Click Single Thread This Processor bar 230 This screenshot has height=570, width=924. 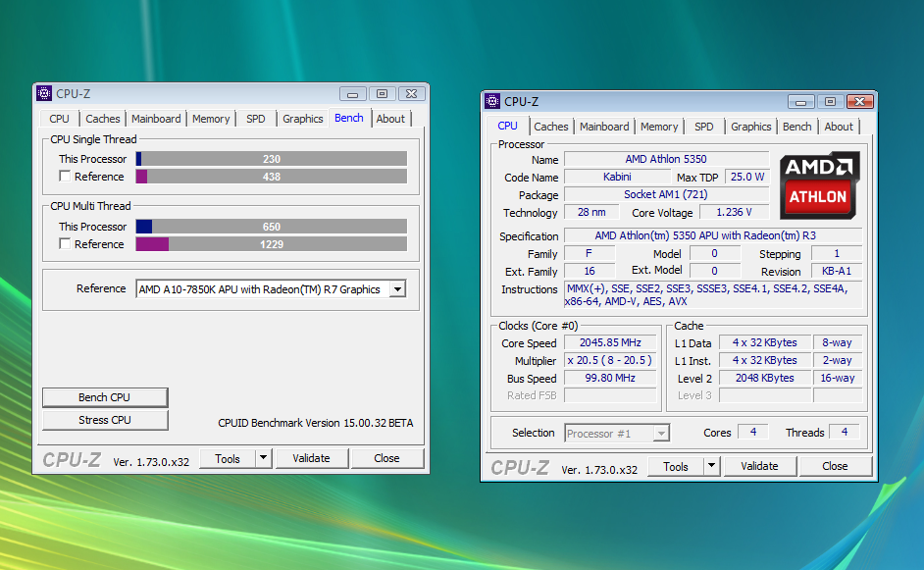pos(272,159)
